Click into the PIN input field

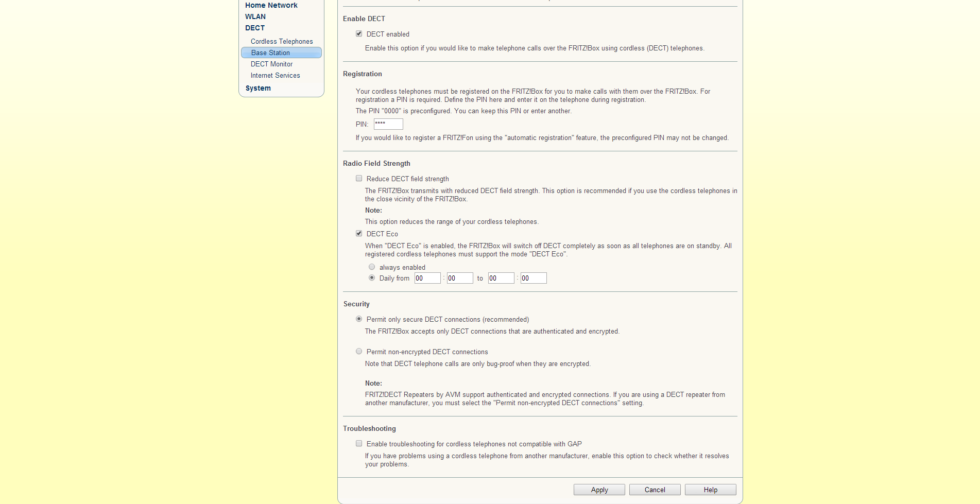(x=388, y=124)
